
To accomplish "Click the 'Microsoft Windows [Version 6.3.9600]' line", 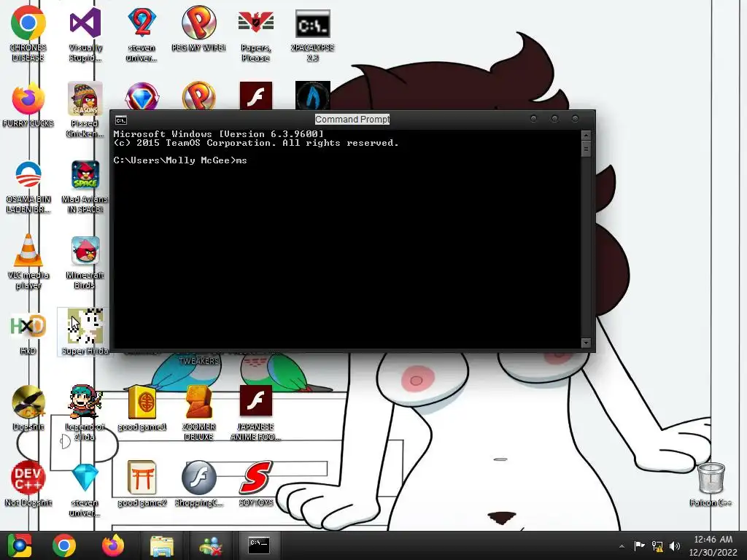I will tap(218, 134).
